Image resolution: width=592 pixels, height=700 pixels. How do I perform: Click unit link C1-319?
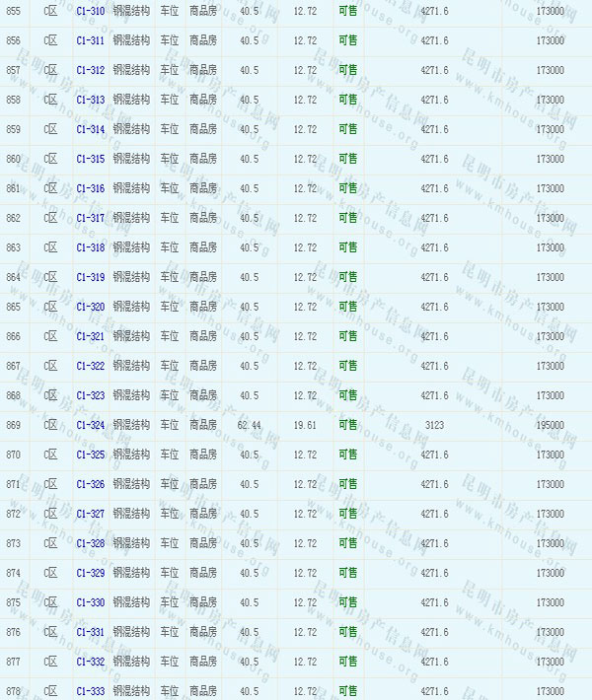point(90,277)
